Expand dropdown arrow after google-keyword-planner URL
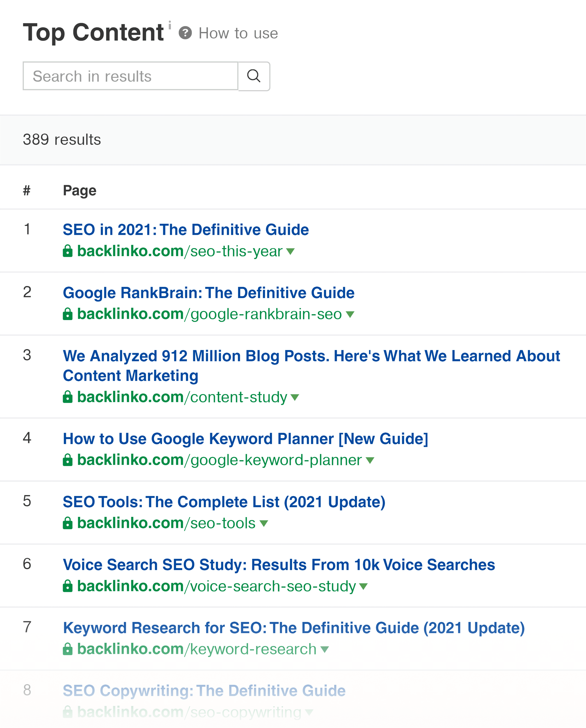Viewport: 586px width, 728px height. click(370, 461)
